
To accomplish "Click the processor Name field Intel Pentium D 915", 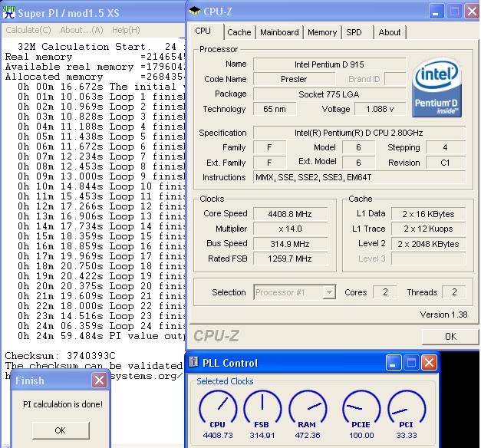I will [329, 64].
